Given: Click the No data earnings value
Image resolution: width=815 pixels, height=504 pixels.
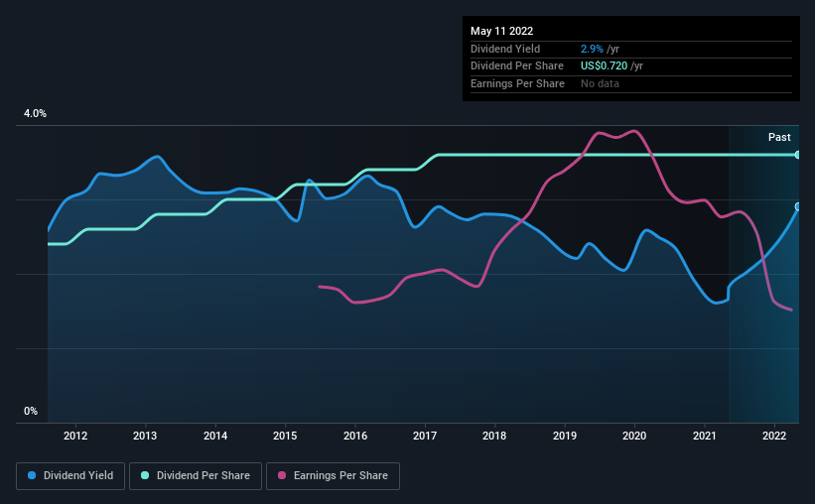Looking at the screenshot, I should point(600,83).
